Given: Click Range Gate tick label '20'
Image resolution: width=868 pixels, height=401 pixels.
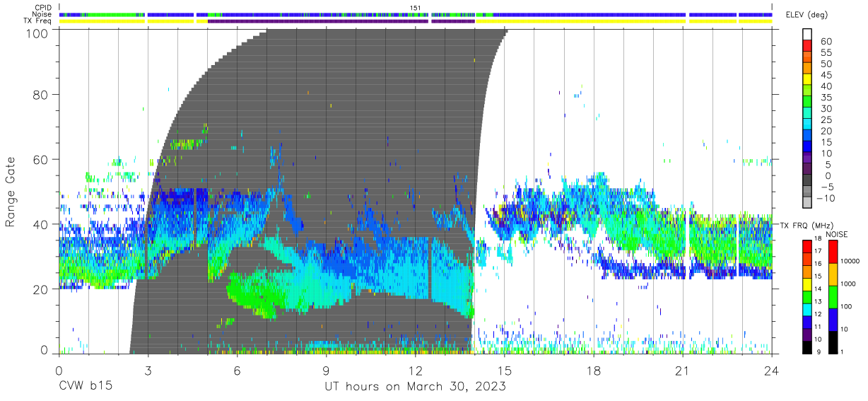Looking at the screenshot, I should [x=41, y=289].
